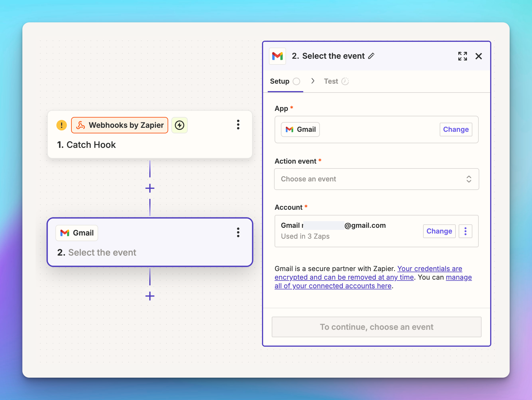Screen dimensions: 532x400
Task: Click the yellow warning icon on Catch Hook step
Action: 62,125
